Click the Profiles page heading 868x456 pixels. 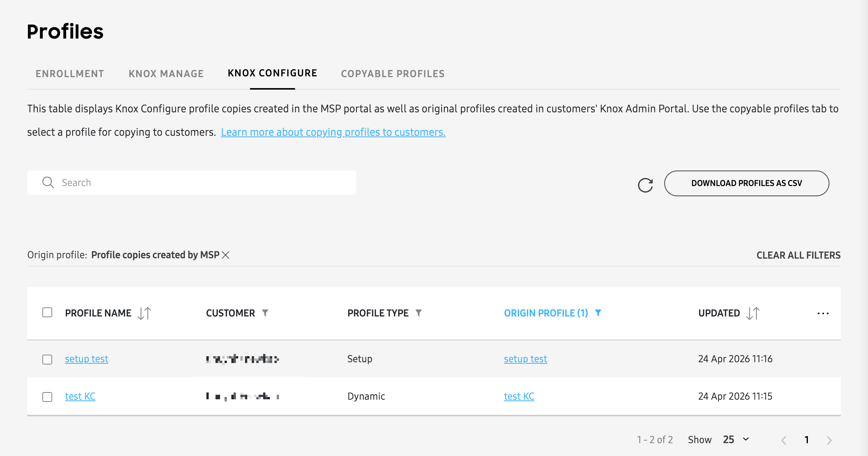65,31
